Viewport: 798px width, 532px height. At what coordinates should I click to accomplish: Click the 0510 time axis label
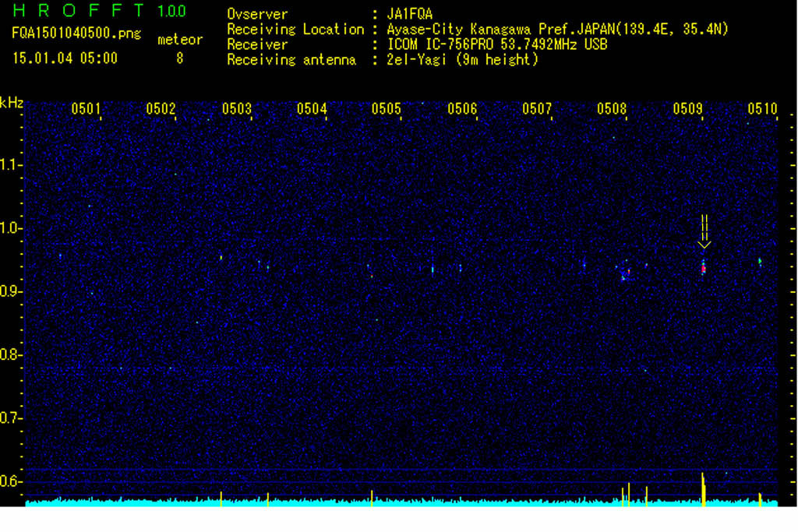click(762, 109)
